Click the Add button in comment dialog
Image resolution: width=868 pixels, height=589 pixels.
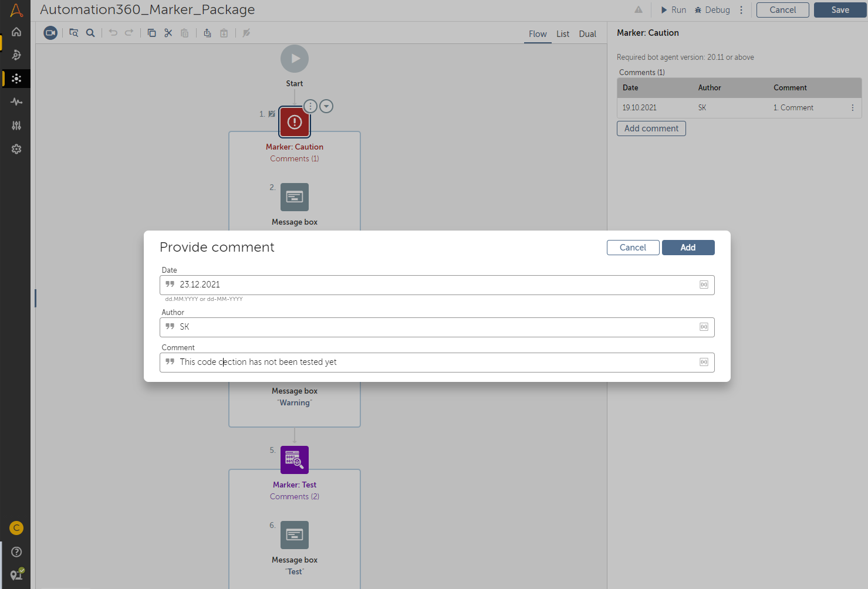[x=688, y=248]
